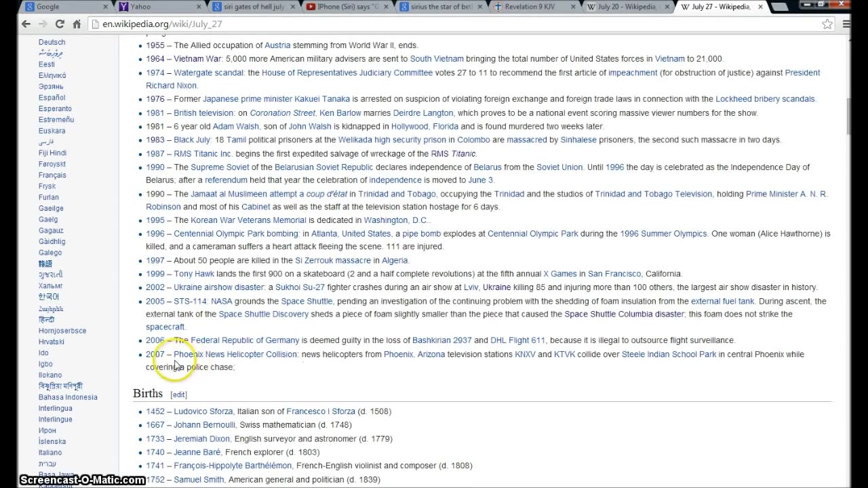868x488 pixels.
Task: Go back using the browser back arrow
Action: tap(26, 24)
